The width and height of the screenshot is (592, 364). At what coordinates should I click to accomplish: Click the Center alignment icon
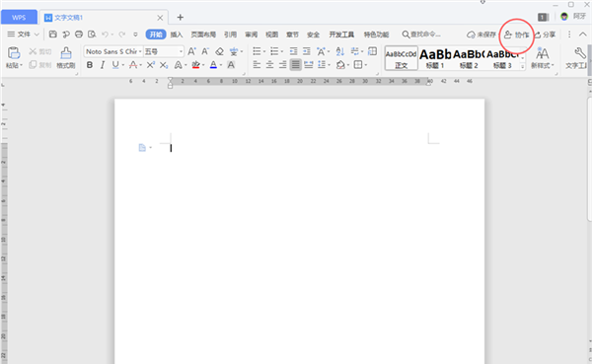tap(269, 65)
